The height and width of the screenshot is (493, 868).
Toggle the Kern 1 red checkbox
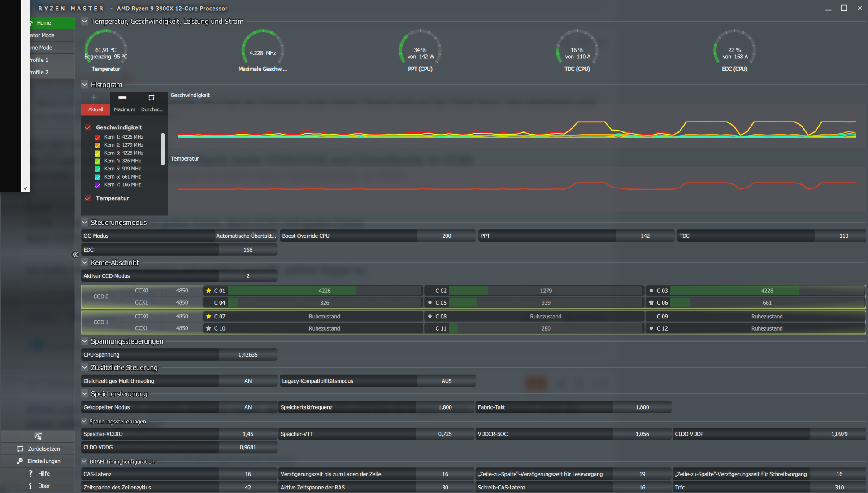point(97,137)
